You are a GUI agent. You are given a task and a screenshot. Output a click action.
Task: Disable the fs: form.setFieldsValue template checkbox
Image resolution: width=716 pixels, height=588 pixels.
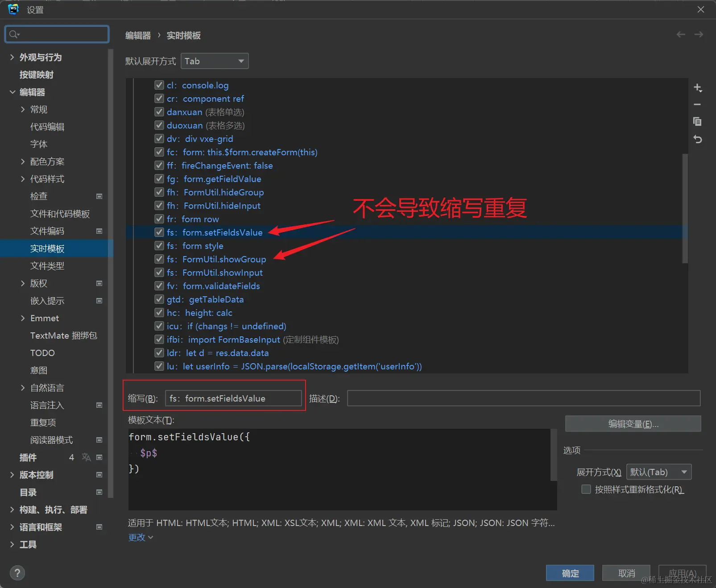click(159, 232)
